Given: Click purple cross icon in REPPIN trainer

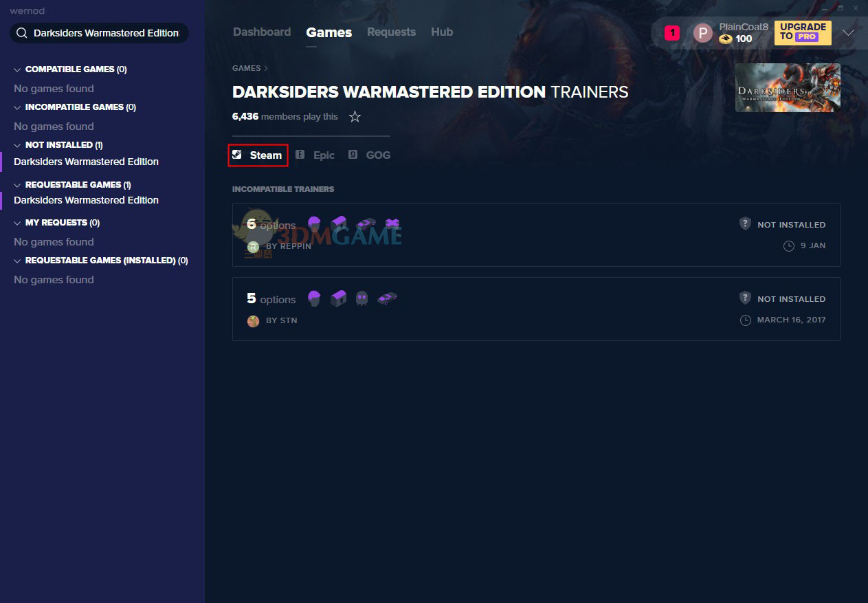Looking at the screenshot, I should [392, 224].
